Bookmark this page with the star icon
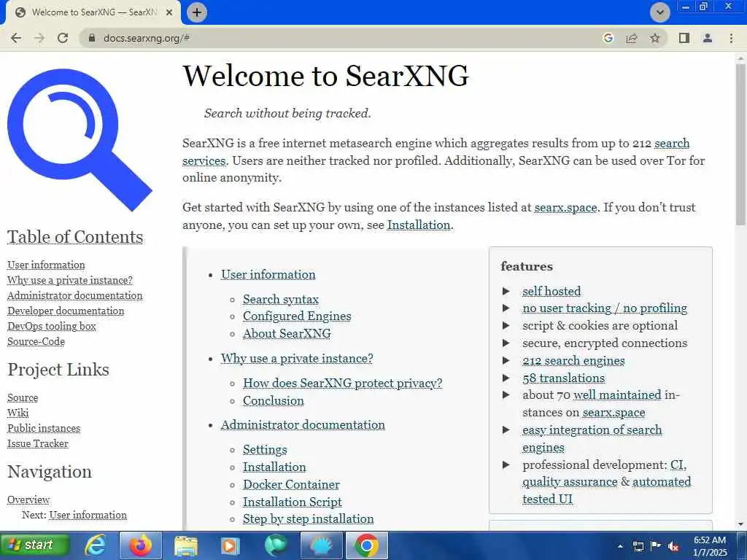The width and height of the screenshot is (747, 560). pyautogui.click(x=655, y=38)
